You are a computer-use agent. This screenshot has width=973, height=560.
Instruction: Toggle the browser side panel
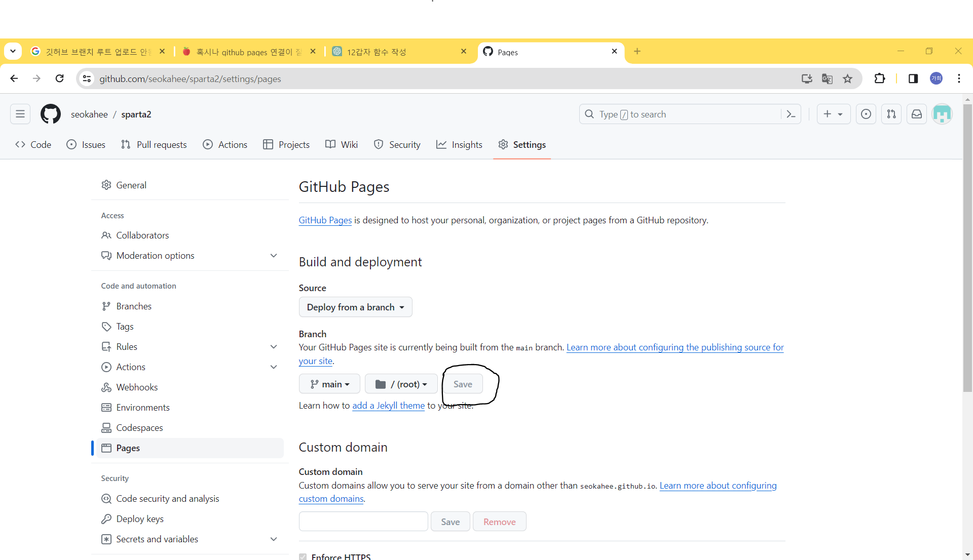coord(913,78)
